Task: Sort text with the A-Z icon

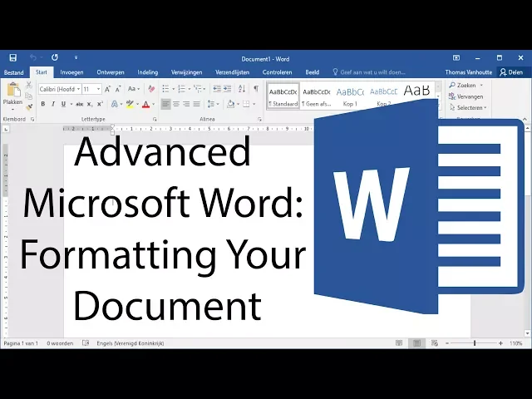Action: click(242, 89)
